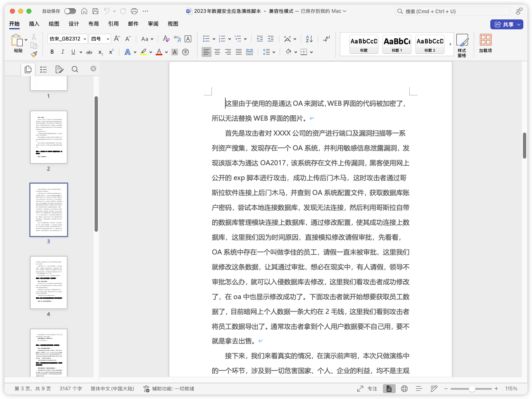
Task: Apply the 标题 1 style
Action: pyautogui.click(x=396, y=44)
